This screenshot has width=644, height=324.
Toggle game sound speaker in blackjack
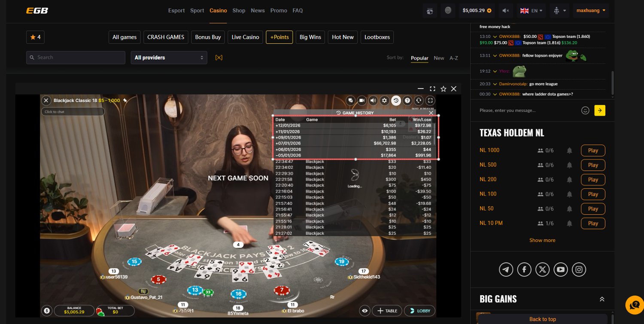tap(373, 101)
